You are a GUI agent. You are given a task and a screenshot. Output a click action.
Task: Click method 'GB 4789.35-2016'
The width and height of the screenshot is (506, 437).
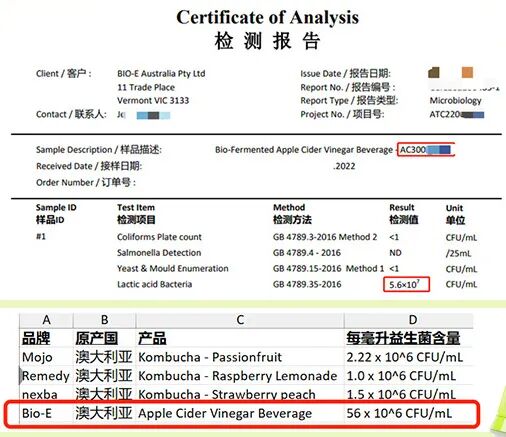click(x=307, y=284)
